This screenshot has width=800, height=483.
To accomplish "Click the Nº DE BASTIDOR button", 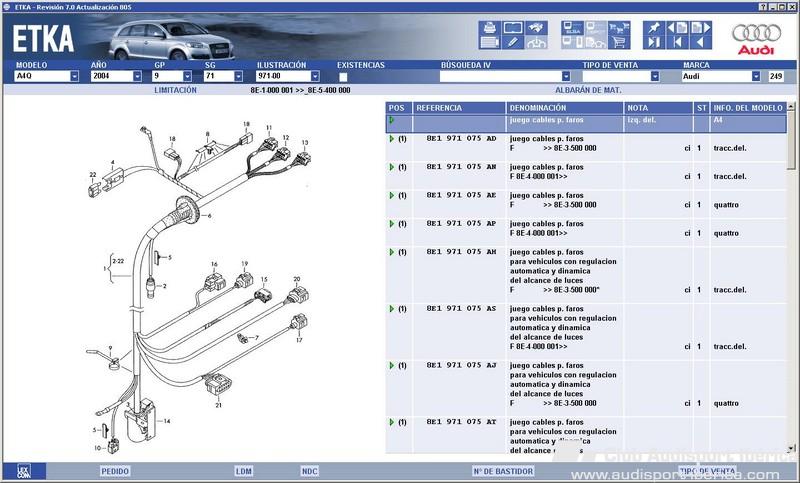I will point(503,471).
